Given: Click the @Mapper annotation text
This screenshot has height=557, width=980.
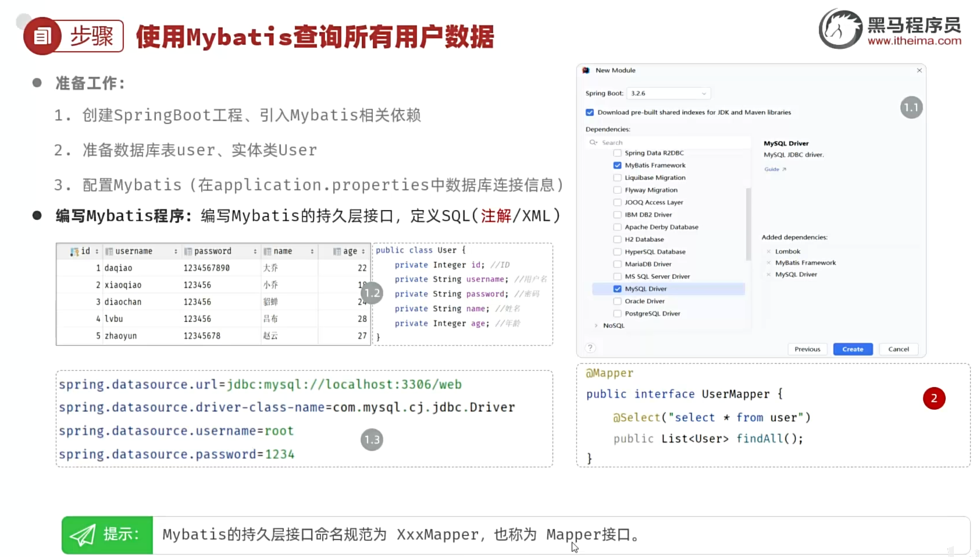Looking at the screenshot, I should coord(609,373).
